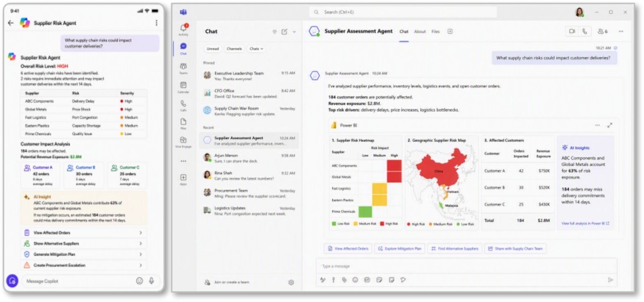644x302 pixels.
Task: Expand the Chat header dropdown chevron
Action: click(x=294, y=32)
